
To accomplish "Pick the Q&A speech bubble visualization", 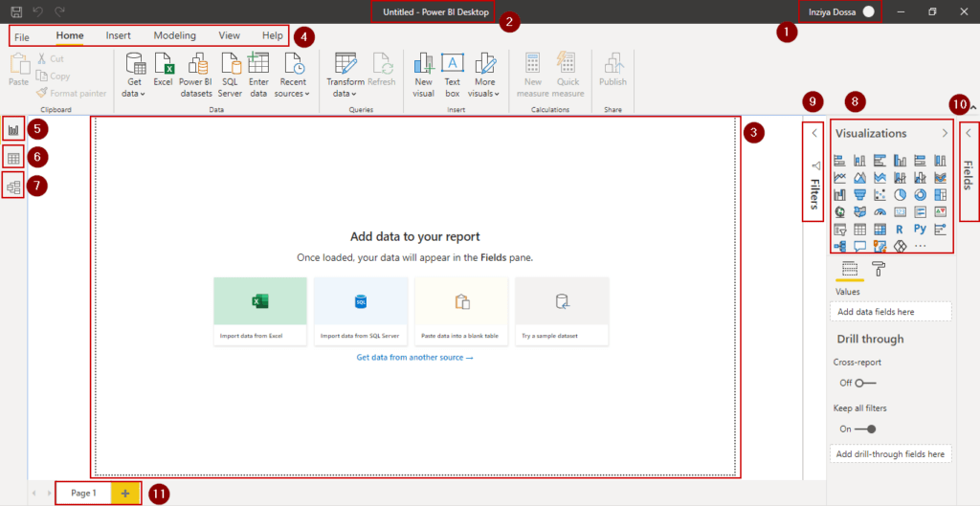I will point(859,246).
